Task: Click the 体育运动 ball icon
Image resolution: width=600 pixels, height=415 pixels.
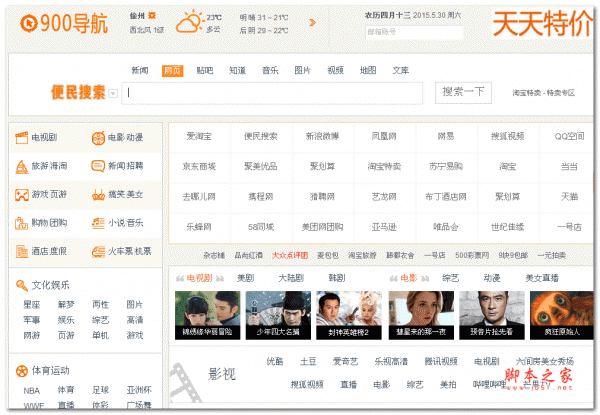Action: (x=22, y=371)
